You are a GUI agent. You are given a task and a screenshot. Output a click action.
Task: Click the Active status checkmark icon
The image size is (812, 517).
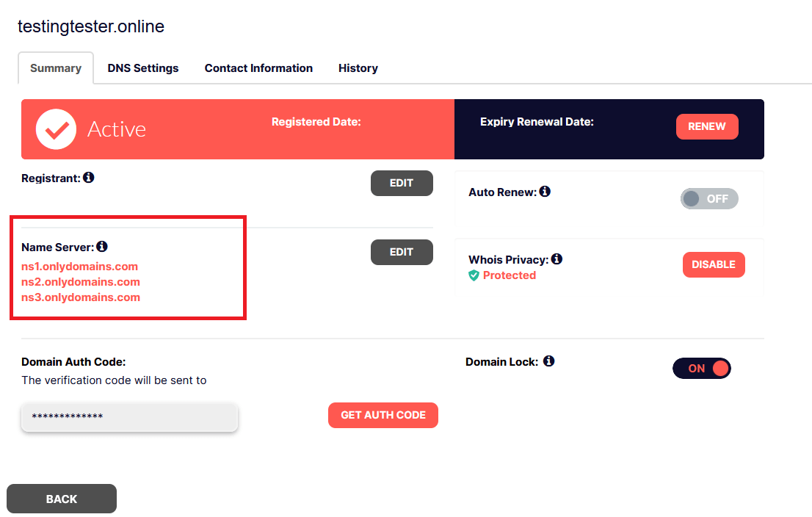[x=56, y=129]
